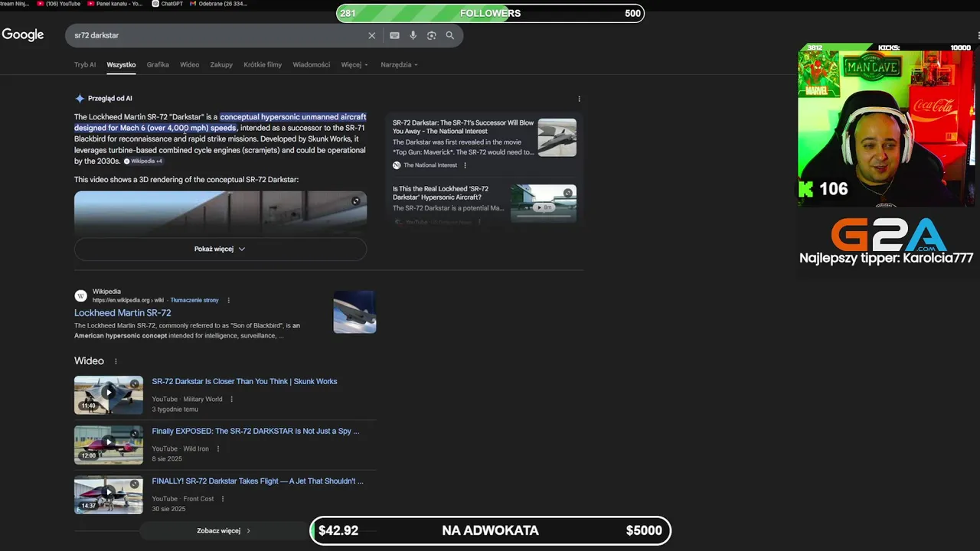Go to Google homepage via the logo

click(23, 35)
